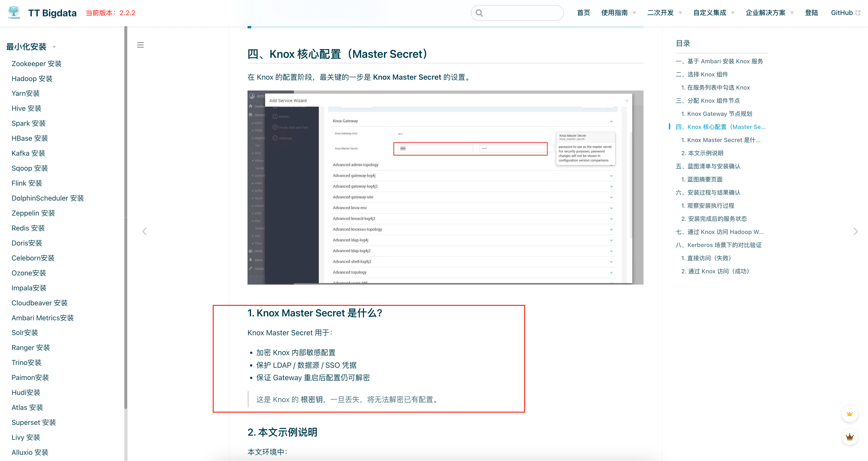Jump to 五、蓝图清单与安装确认 in TOC
This screenshot has width=868, height=461.
click(708, 166)
